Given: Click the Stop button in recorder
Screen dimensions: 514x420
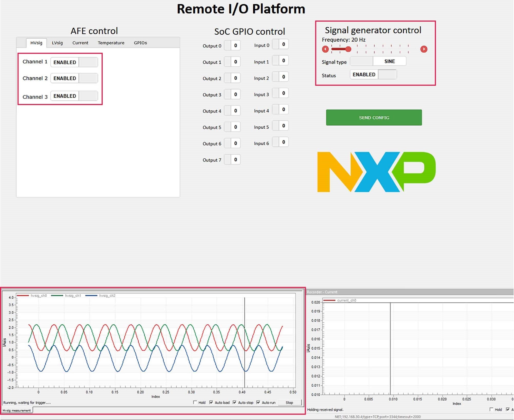Looking at the screenshot, I should pos(289,403).
